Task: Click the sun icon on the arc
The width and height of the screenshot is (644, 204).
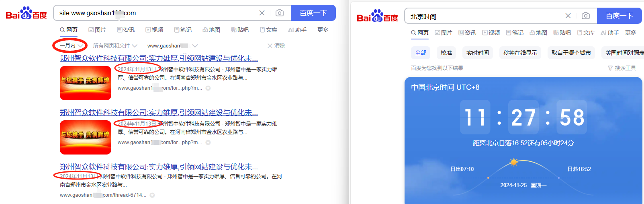Action: coord(513,162)
